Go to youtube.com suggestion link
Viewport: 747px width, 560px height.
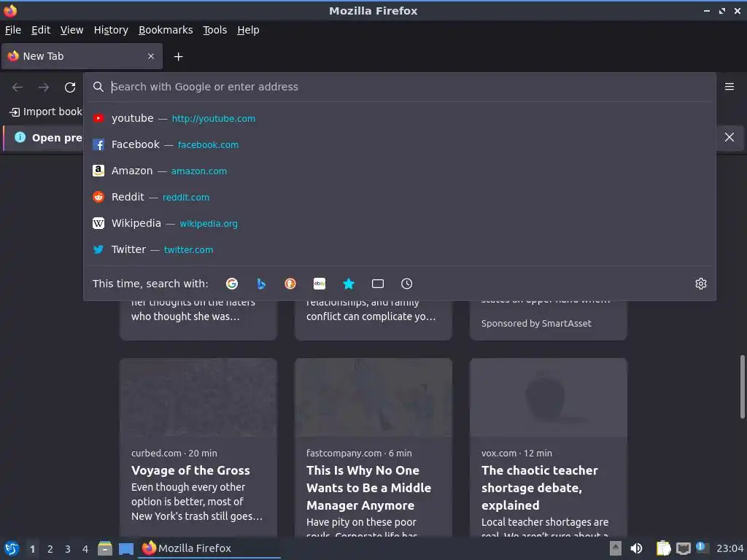[x=214, y=119]
